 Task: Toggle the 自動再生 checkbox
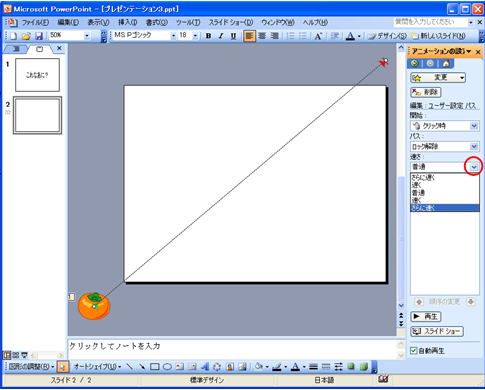point(414,351)
